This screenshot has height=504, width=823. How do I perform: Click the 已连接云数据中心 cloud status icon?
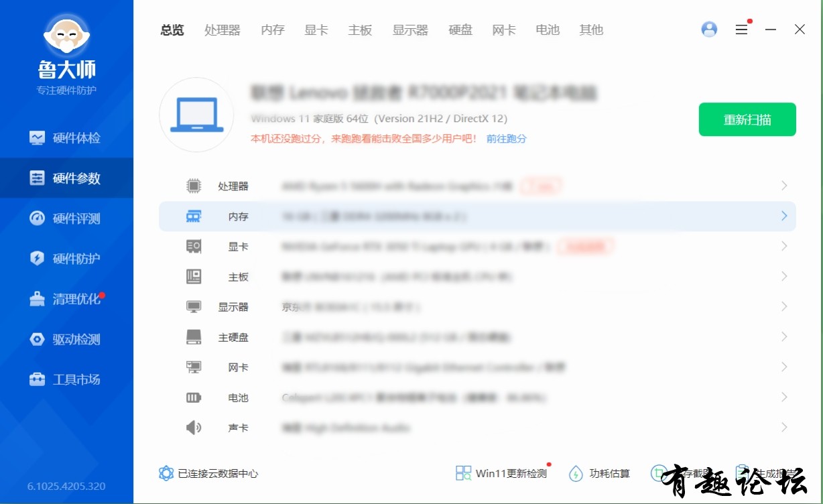pos(166,473)
